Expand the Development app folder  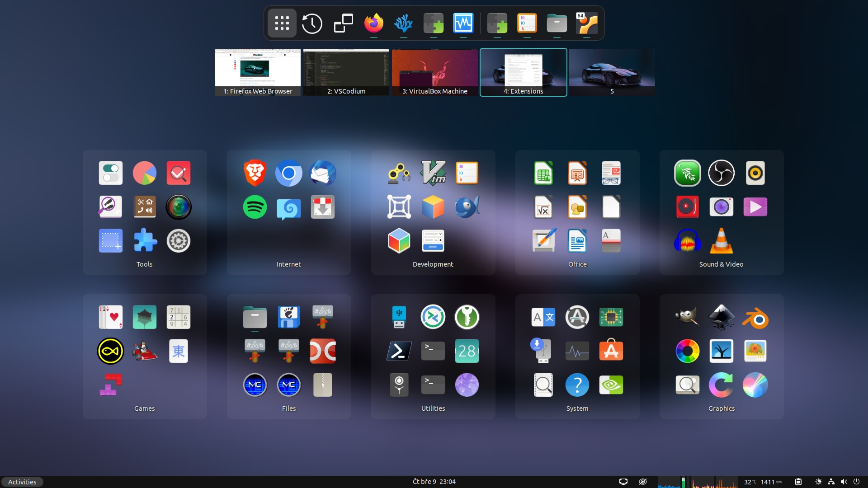coord(433,264)
